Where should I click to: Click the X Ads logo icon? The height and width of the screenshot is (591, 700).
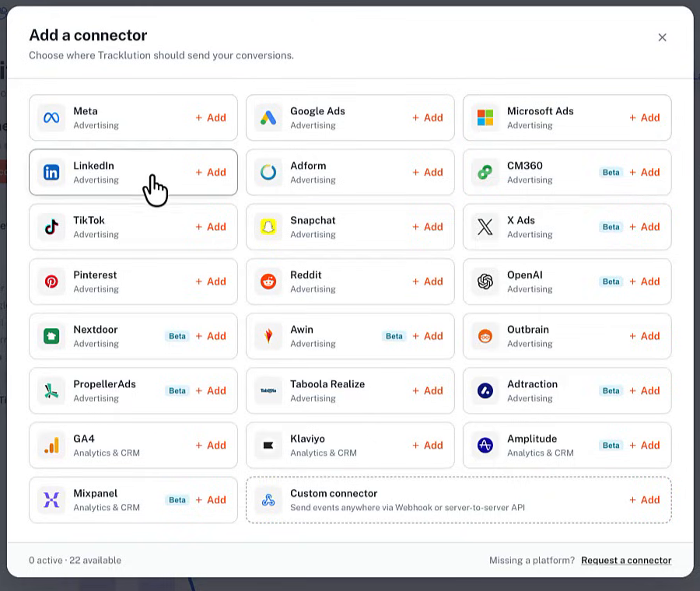(485, 227)
